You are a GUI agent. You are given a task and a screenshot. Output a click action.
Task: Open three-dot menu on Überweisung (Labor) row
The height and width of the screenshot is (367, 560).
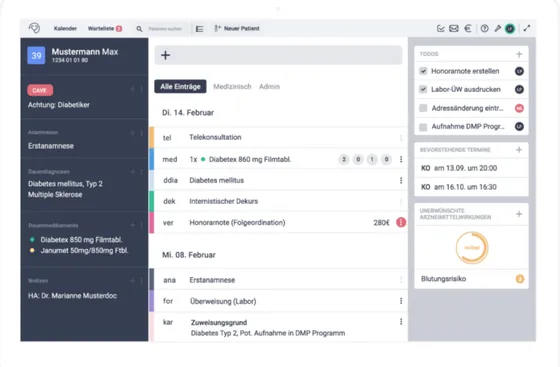tap(401, 301)
